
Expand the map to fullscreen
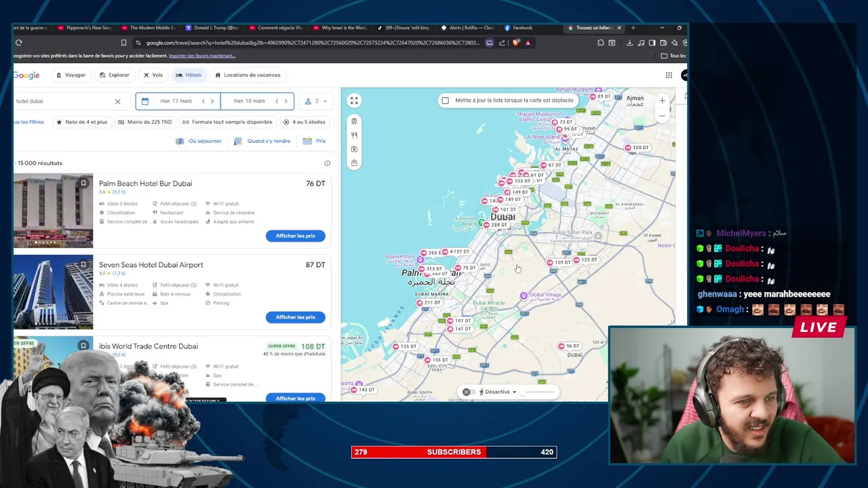click(x=354, y=100)
